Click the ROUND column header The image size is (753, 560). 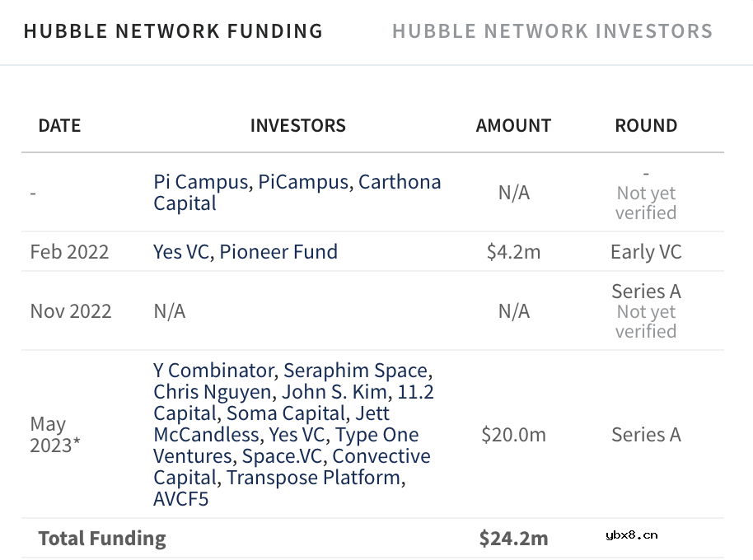coord(646,126)
